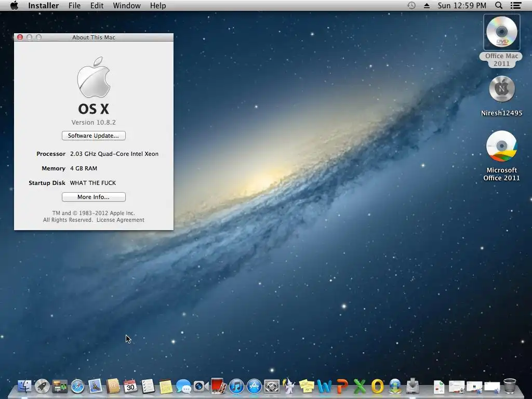532x399 pixels.
Task: Launch Microsoft Outlook from the Dock
Action: [377, 386]
